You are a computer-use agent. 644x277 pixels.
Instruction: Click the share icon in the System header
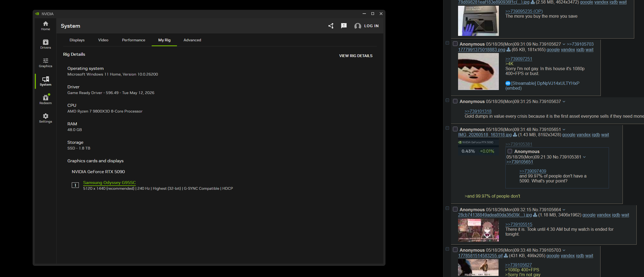pos(331,26)
